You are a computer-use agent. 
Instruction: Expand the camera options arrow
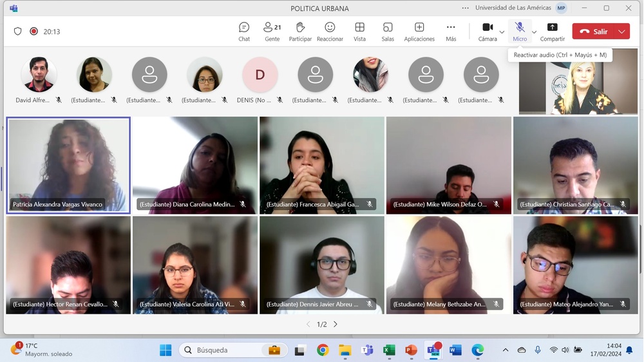click(x=502, y=32)
